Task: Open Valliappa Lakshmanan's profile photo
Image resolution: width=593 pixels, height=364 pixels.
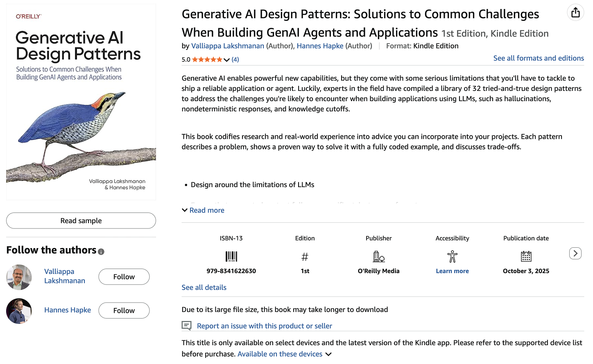Action: [x=19, y=277]
